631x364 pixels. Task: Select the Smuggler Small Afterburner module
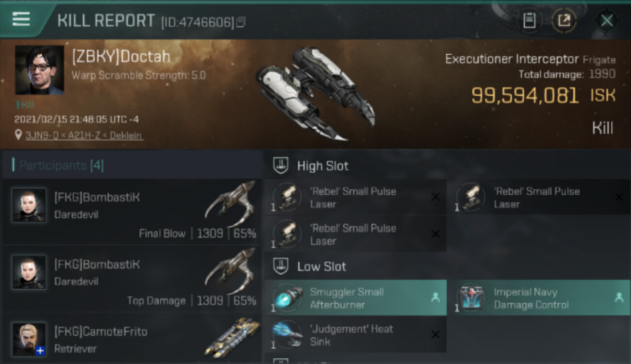355,298
